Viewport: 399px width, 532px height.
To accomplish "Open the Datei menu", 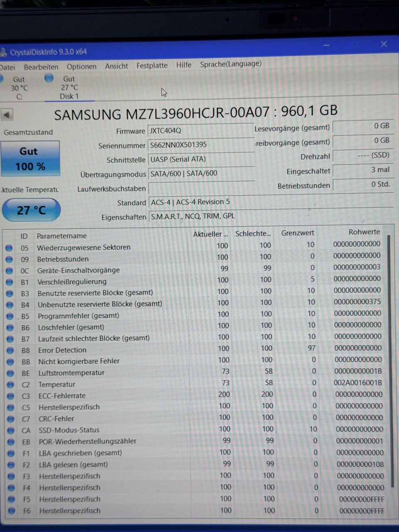I will coord(7,67).
